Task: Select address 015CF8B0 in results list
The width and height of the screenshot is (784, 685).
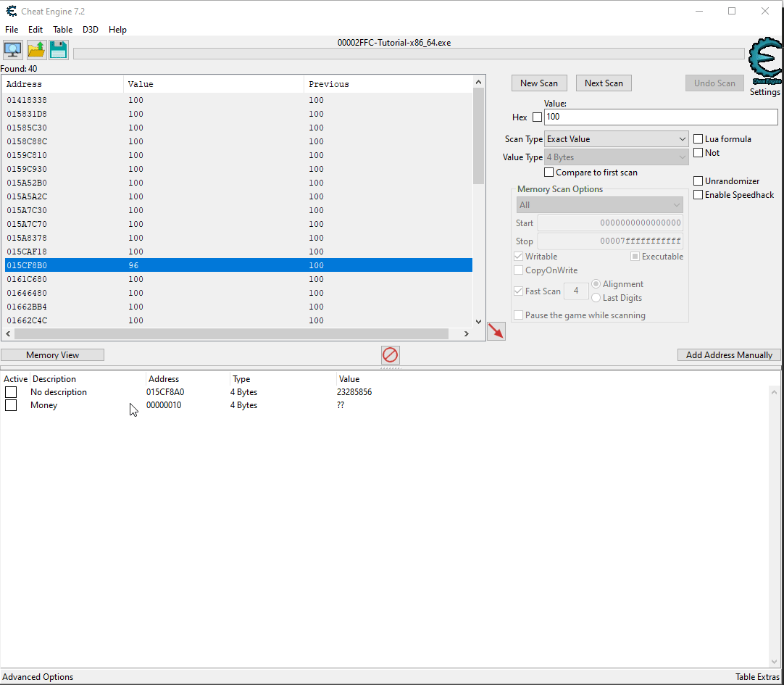Action: (x=27, y=265)
